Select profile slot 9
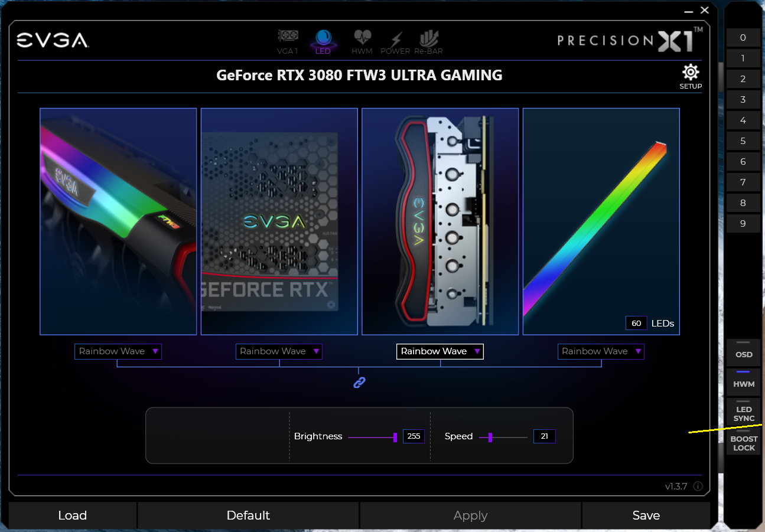Viewport: 765px width, 532px height. (x=743, y=224)
